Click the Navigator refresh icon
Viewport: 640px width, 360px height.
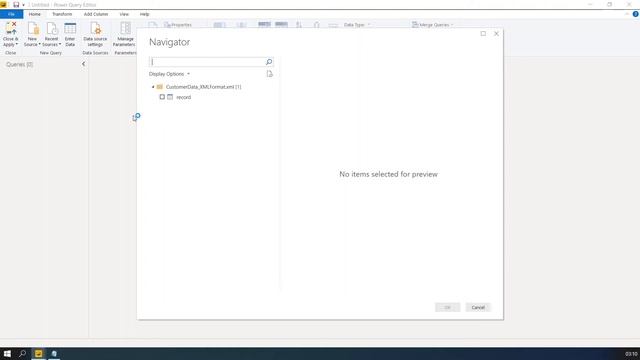point(269,74)
